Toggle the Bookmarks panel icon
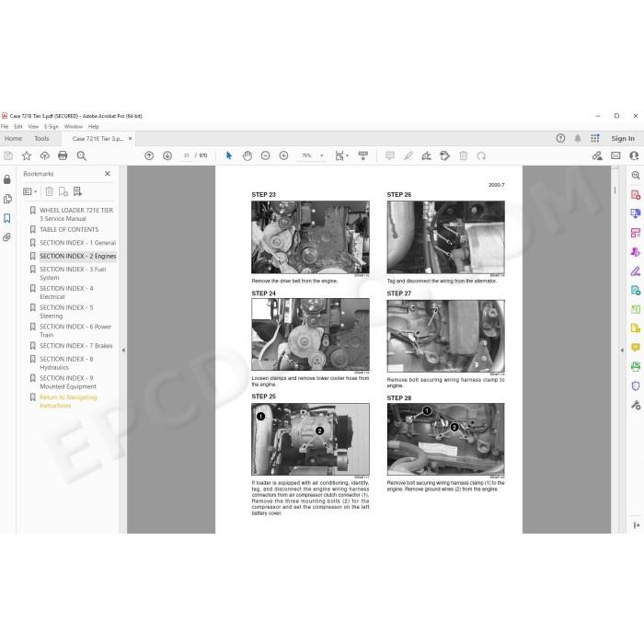 click(7, 218)
